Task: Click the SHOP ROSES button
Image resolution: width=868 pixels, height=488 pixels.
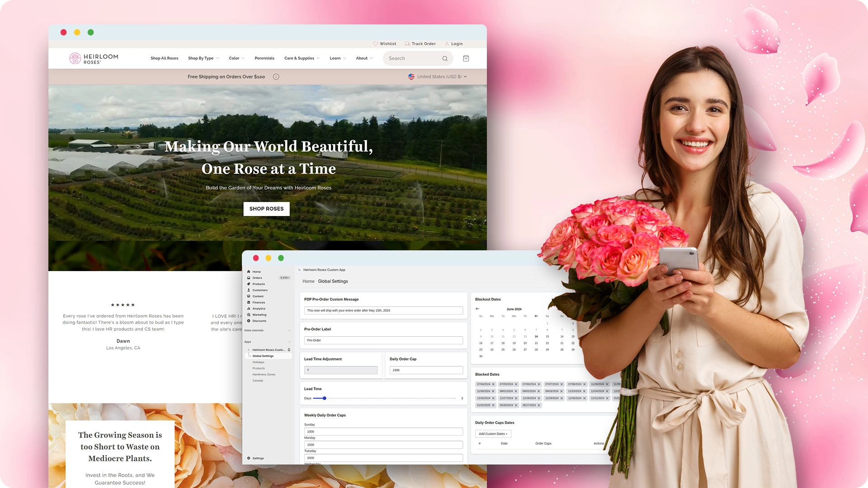Action: (x=266, y=209)
